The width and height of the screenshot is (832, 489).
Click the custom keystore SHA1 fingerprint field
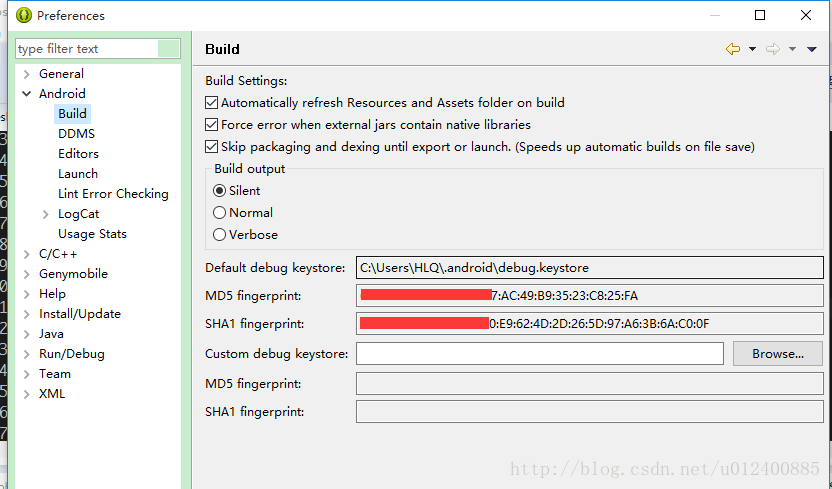click(590, 412)
